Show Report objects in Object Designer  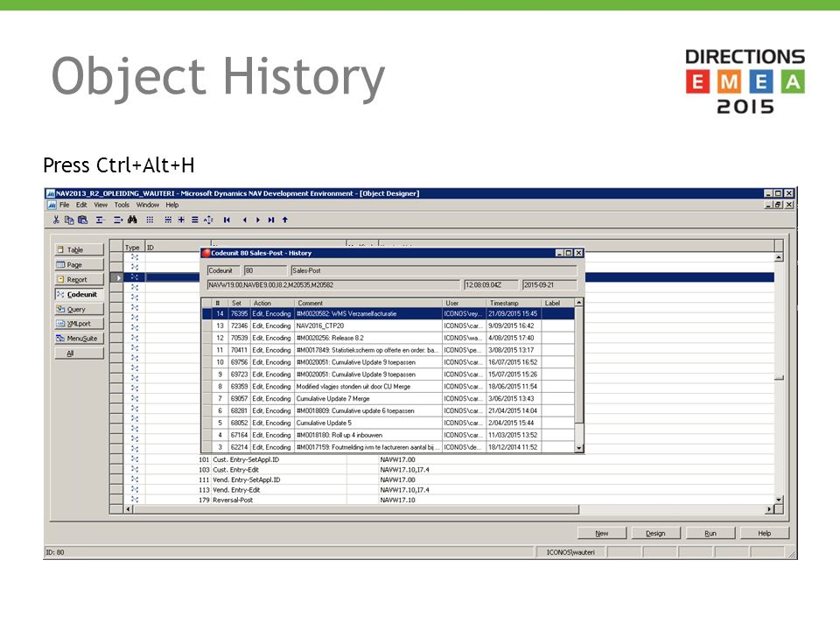(79, 280)
